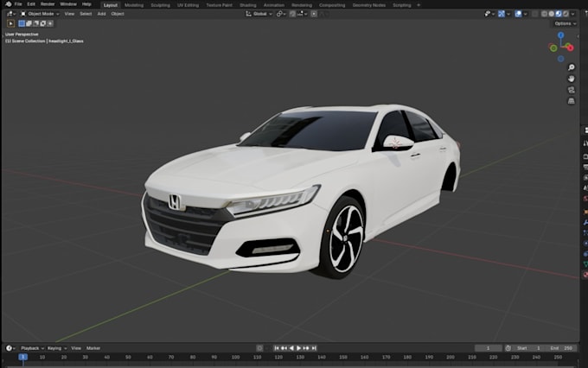Open the viewport Add menu

102,14
